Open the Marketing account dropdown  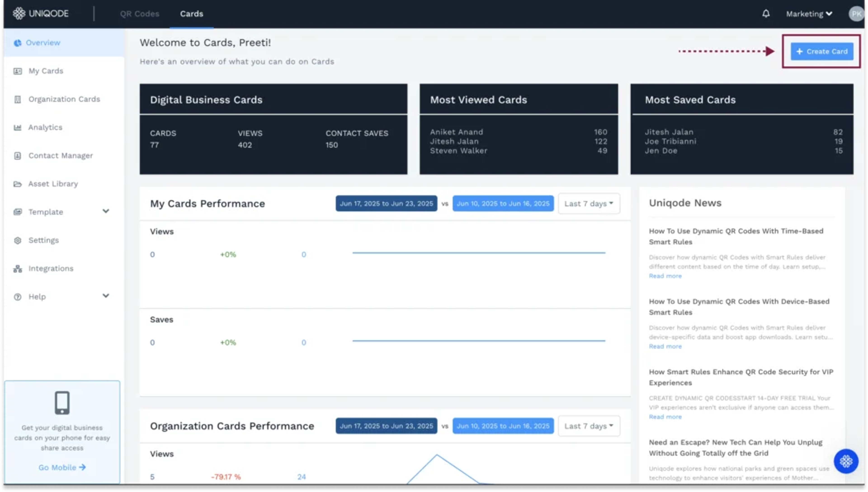(809, 14)
